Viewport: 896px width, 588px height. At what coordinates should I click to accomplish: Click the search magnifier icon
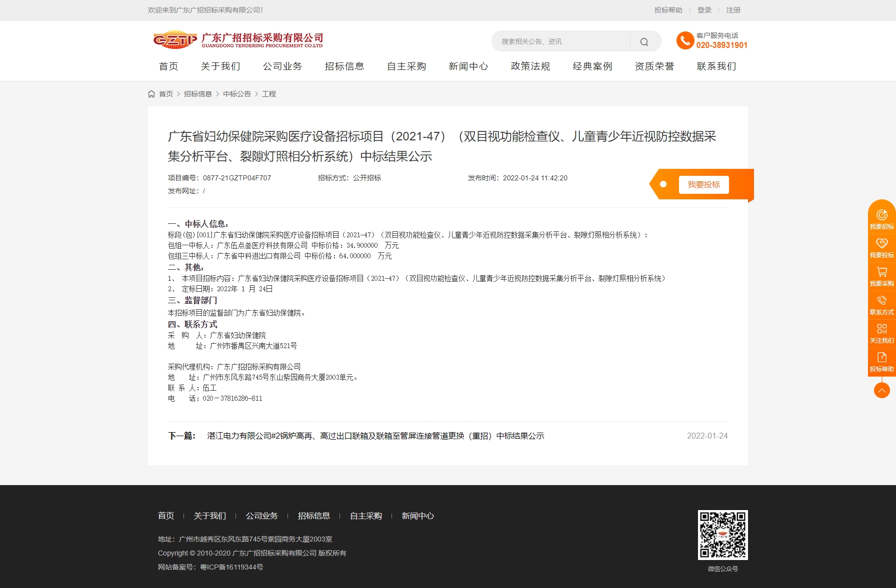pos(644,42)
